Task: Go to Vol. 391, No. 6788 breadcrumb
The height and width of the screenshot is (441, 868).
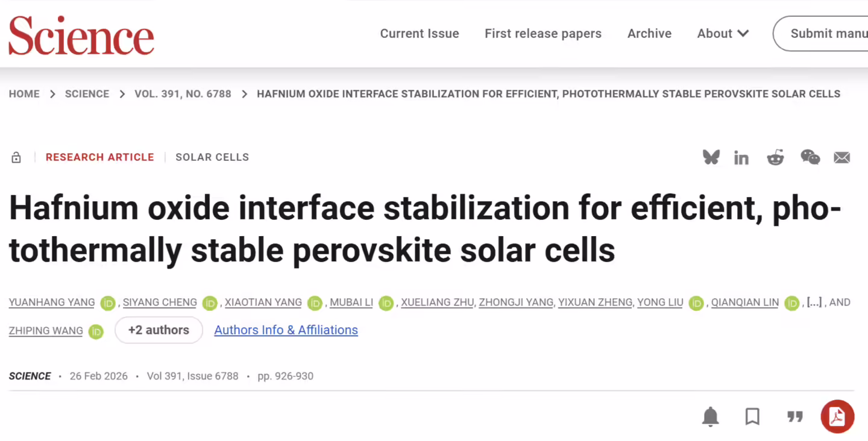Action: pyautogui.click(x=183, y=94)
